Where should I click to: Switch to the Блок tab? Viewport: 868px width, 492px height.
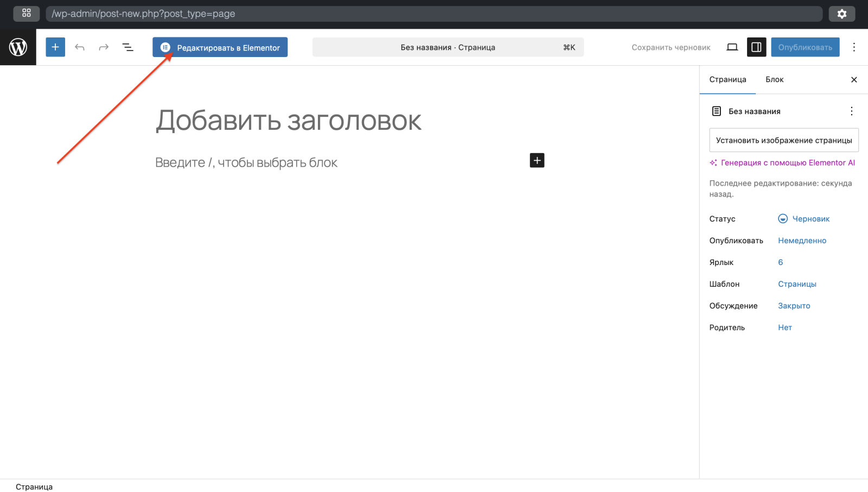(x=774, y=79)
